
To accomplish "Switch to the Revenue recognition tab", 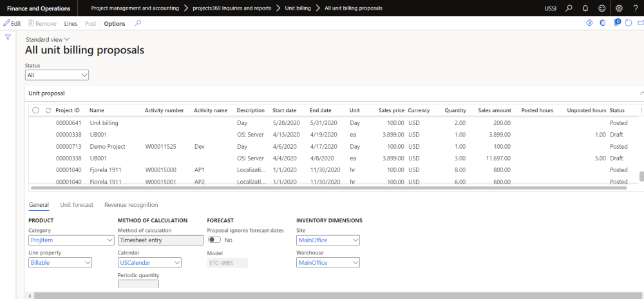I will (131, 205).
